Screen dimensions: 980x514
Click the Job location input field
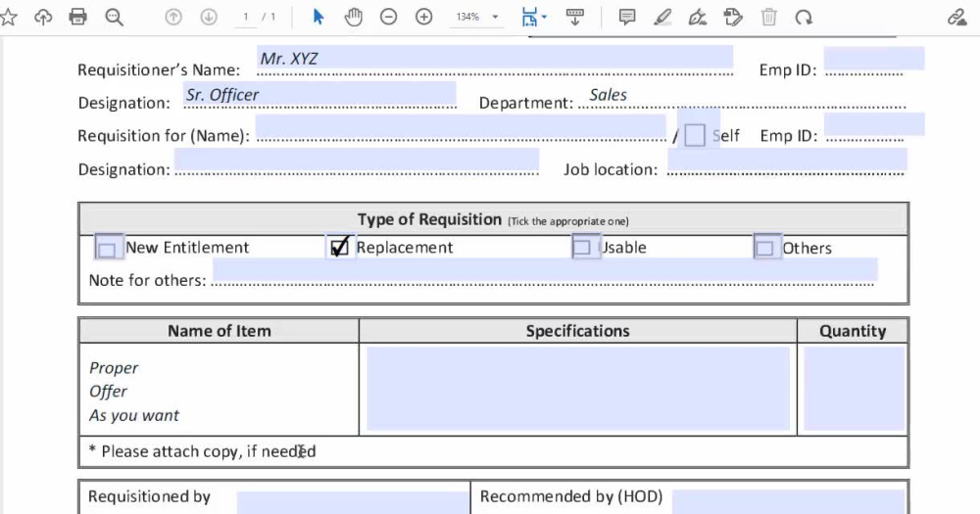pyautogui.click(x=787, y=161)
